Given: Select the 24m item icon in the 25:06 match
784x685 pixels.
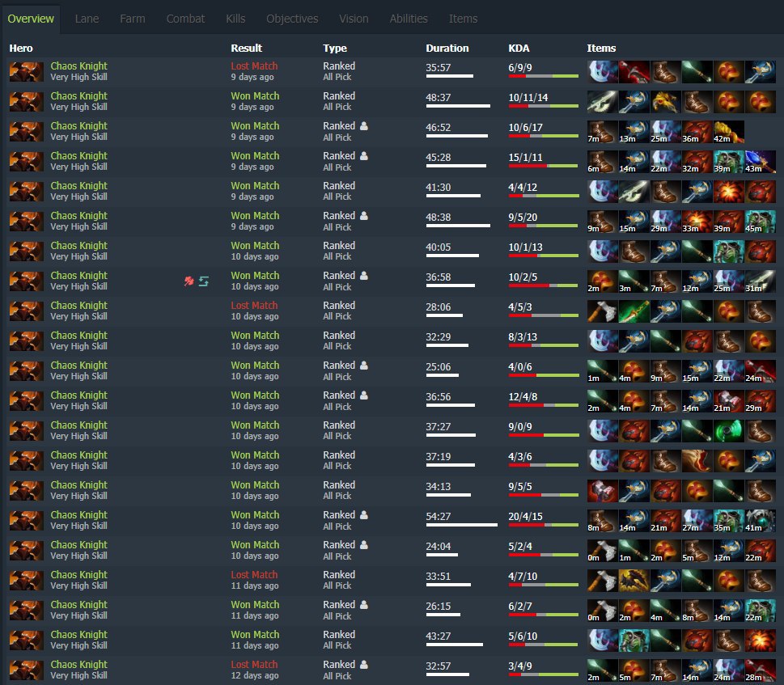Looking at the screenshot, I should [x=760, y=371].
